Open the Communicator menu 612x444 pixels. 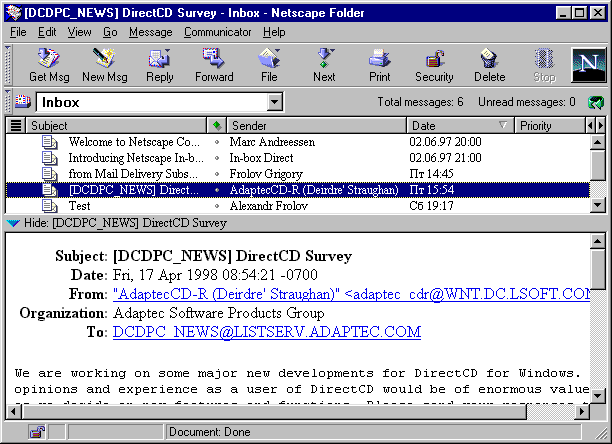click(217, 32)
